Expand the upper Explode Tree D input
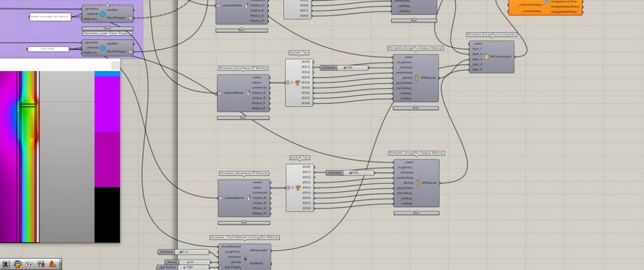The height and width of the screenshot is (270, 644). tap(288, 83)
